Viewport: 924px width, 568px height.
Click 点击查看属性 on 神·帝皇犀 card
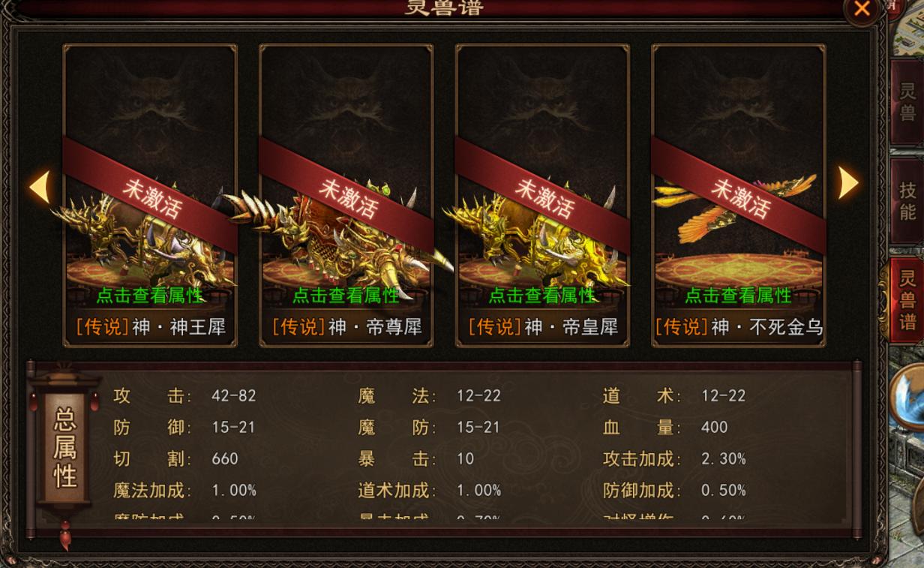coord(542,296)
